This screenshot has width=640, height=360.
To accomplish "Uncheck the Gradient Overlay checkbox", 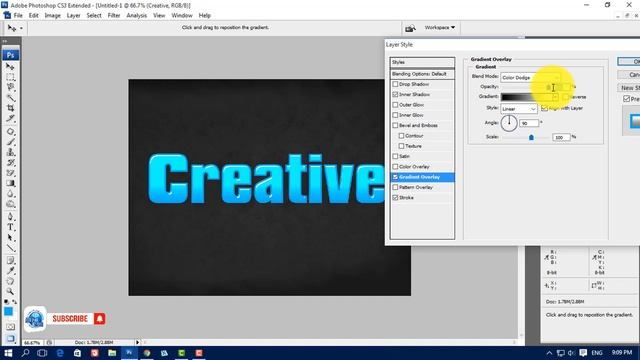I will click(x=395, y=177).
